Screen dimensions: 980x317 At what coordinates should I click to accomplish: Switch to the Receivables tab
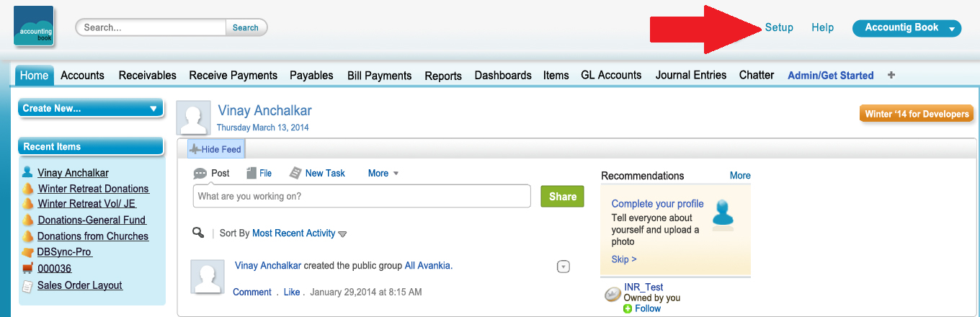[147, 75]
